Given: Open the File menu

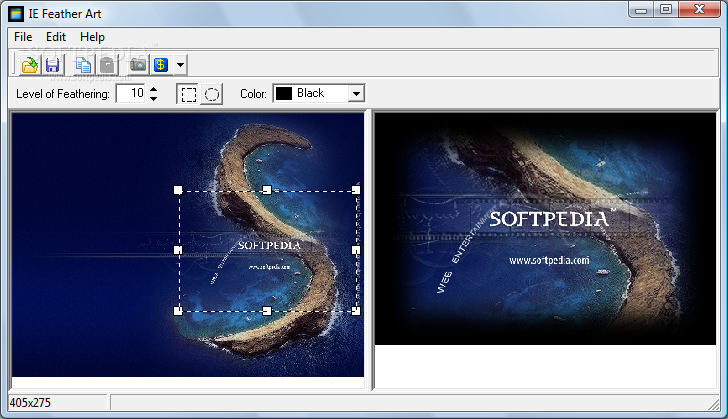Looking at the screenshot, I should [x=23, y=37].
